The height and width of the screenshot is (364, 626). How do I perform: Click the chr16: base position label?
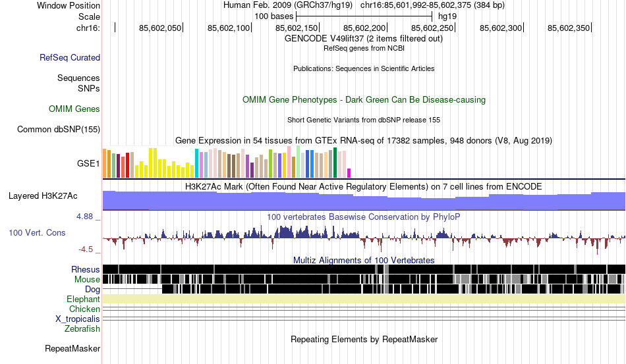[88, 28]
